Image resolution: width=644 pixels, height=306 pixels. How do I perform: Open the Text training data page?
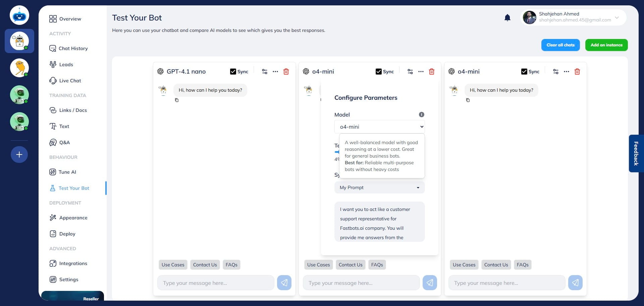point(59,126)
